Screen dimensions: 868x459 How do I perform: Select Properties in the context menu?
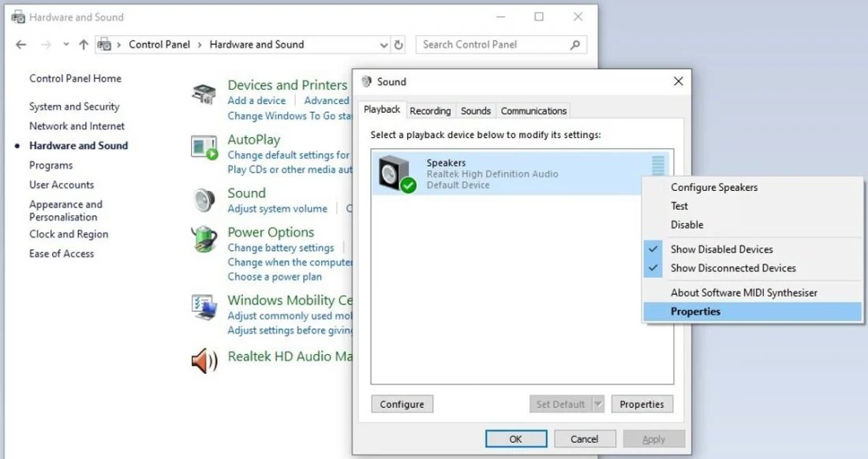[x=753, y=312]
